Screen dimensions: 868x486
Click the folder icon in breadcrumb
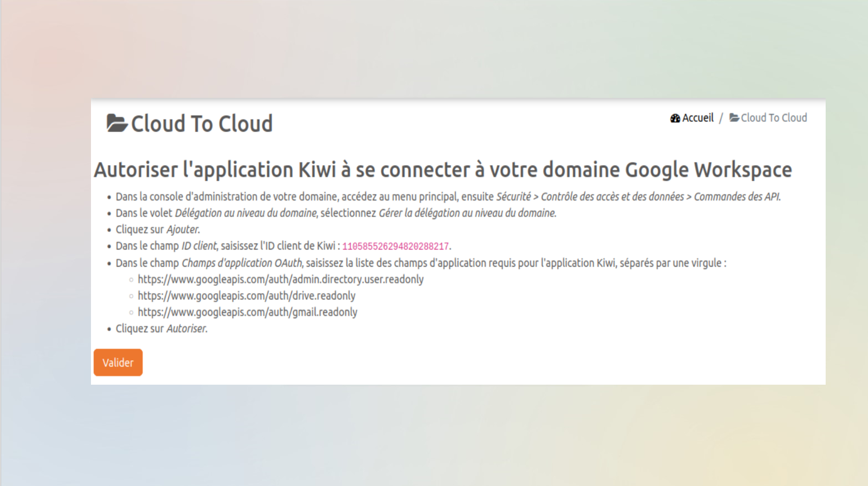click(734, 118)
